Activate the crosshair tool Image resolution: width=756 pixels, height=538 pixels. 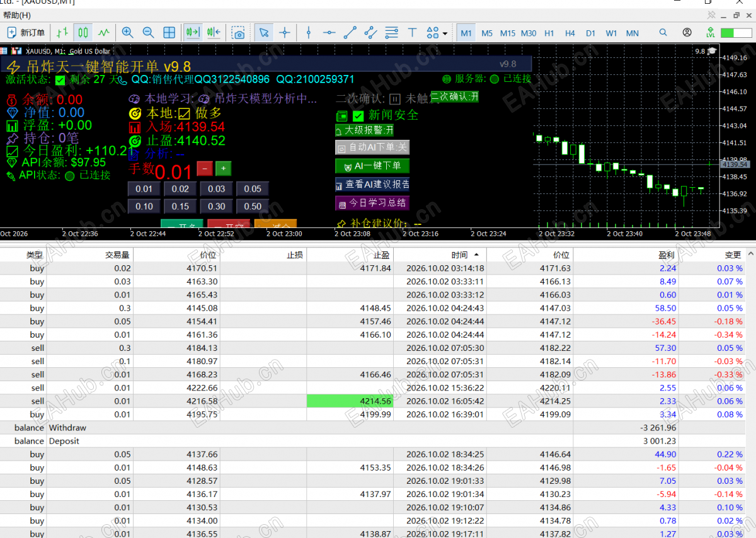(285, 33)
